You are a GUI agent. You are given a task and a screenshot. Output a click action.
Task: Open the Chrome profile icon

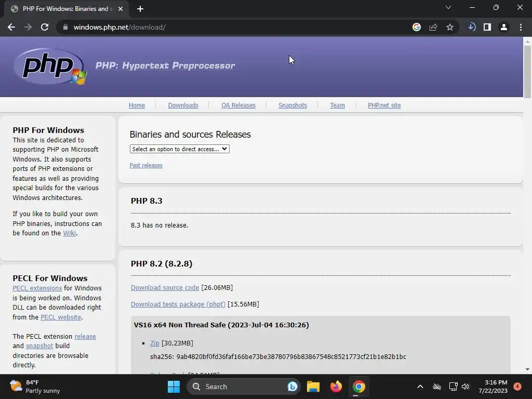[x=504, y=27]
